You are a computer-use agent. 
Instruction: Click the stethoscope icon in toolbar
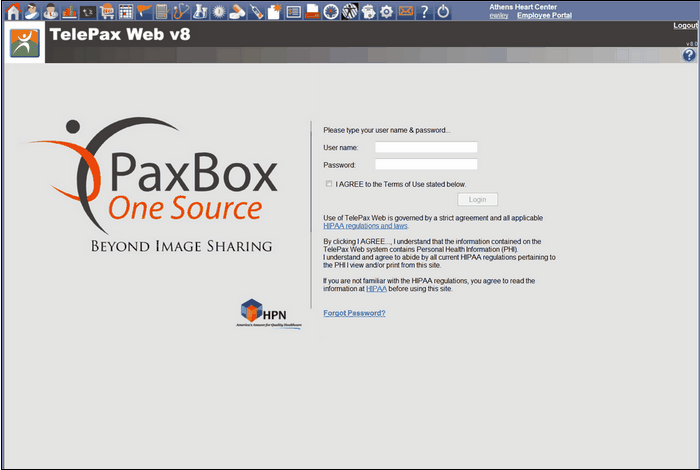coord(181,11)
